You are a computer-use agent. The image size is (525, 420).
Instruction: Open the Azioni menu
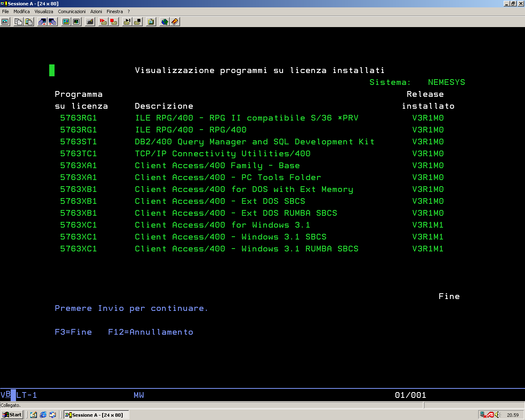coord(96,11)
